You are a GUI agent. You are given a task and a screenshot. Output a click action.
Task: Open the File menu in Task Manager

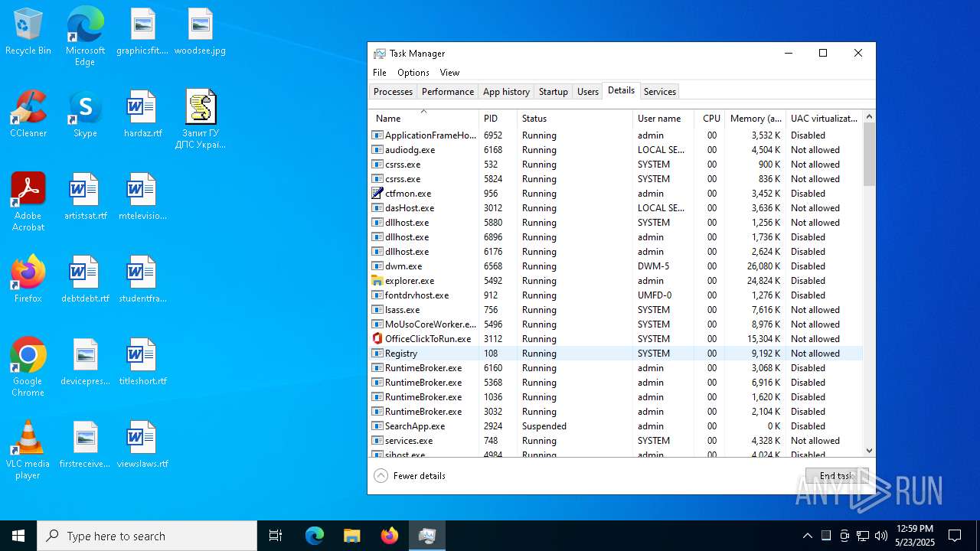tap(380, 73)
